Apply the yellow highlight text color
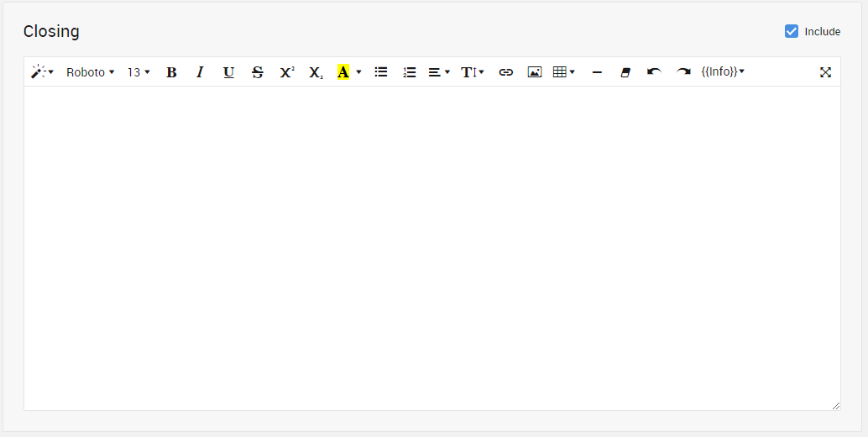This screenshot has width=868, height=437. [343, 72]
